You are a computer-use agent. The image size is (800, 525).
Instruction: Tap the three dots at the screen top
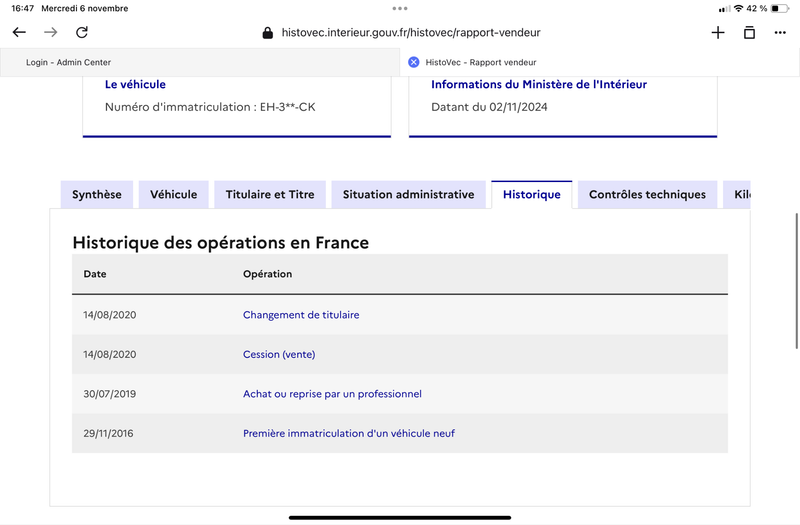click(400, 8)
